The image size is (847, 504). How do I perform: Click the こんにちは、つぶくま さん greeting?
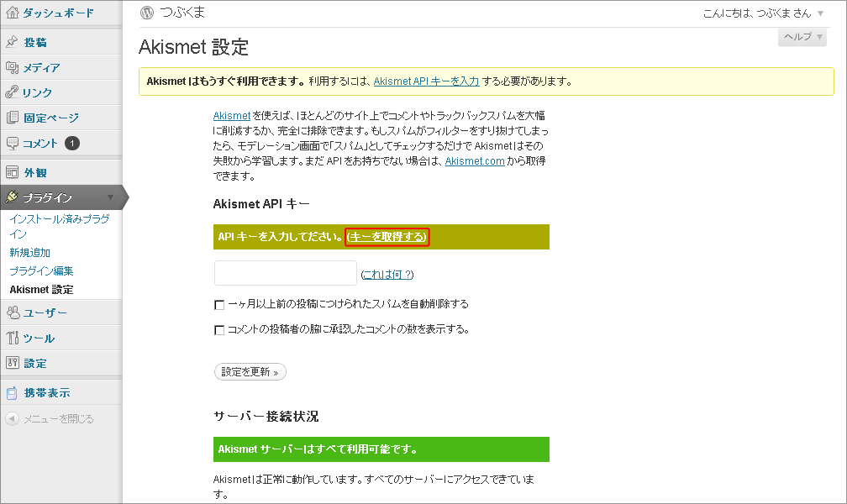[x=757, y=13]
